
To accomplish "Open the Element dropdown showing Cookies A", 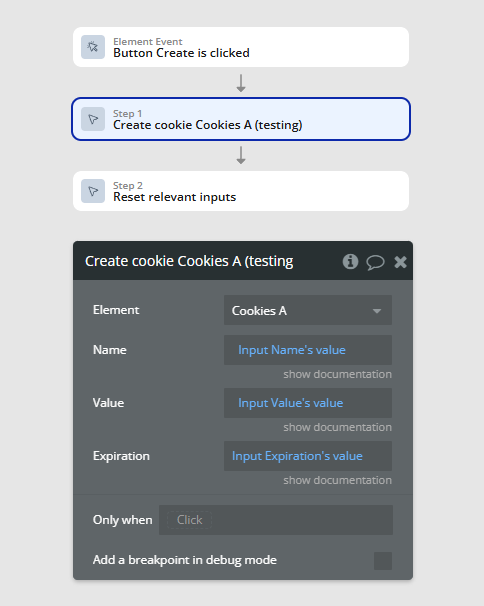I will 308,310.
